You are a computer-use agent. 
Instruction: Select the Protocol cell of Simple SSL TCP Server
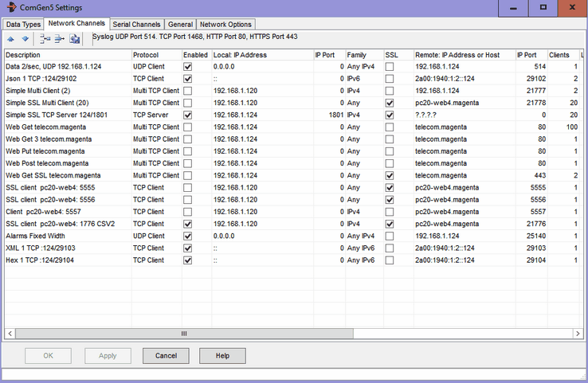click(x=156, y=115)
